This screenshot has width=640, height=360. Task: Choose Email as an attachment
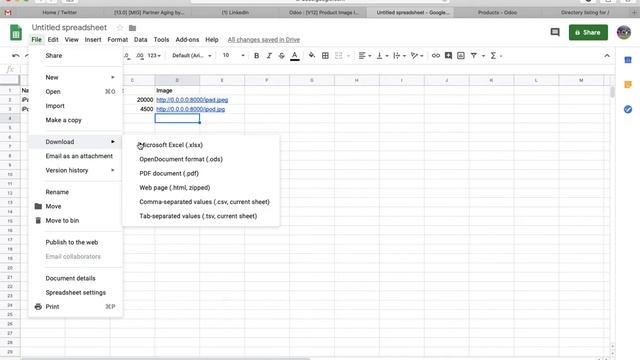pos(76,156)
